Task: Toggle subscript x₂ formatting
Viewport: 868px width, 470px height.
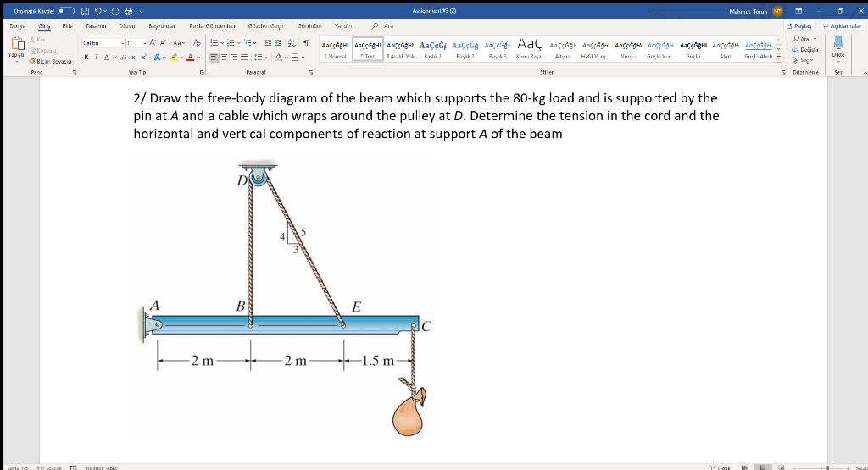Action: point(134,58)
